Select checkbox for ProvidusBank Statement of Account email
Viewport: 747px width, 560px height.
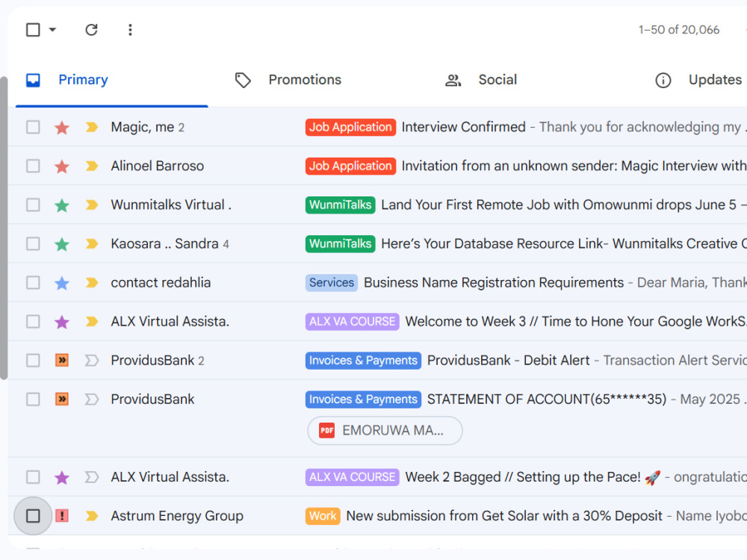pos(33,399)
